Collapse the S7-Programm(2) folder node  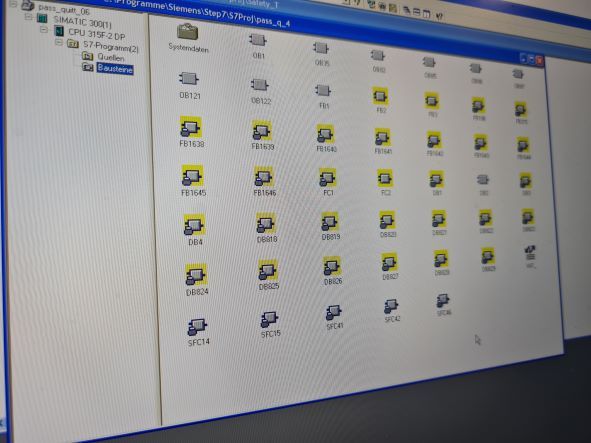59,42
